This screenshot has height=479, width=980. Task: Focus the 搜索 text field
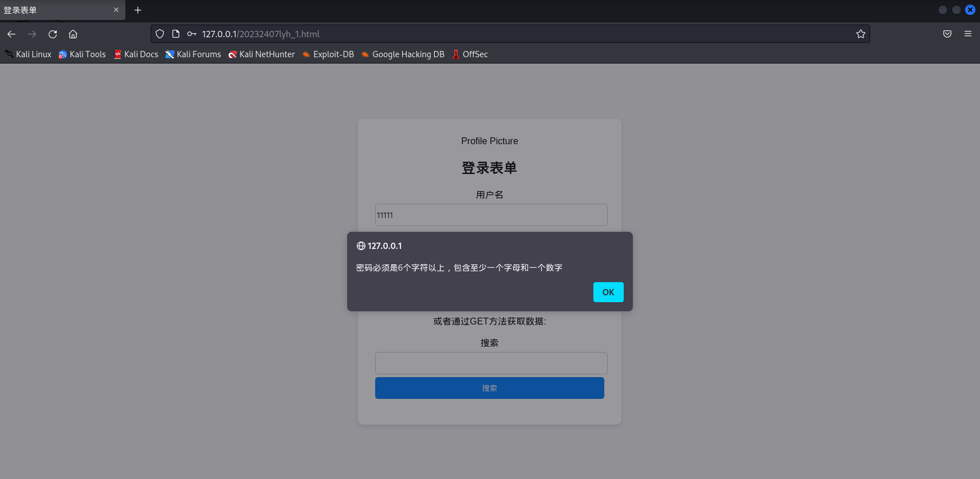pyautogui.click(x=491, y=363)
